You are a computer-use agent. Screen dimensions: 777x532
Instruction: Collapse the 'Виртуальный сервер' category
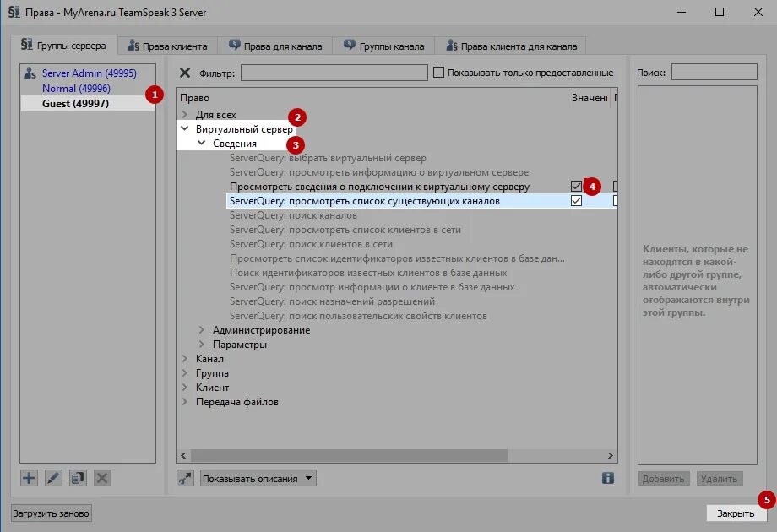pyautogui.click(x=185, y=129)
